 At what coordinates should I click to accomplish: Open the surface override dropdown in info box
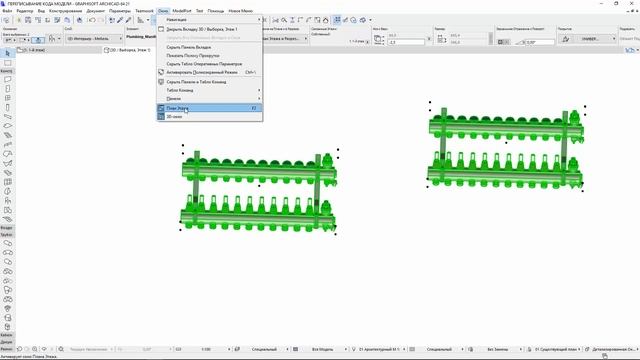tap(587, 39)
